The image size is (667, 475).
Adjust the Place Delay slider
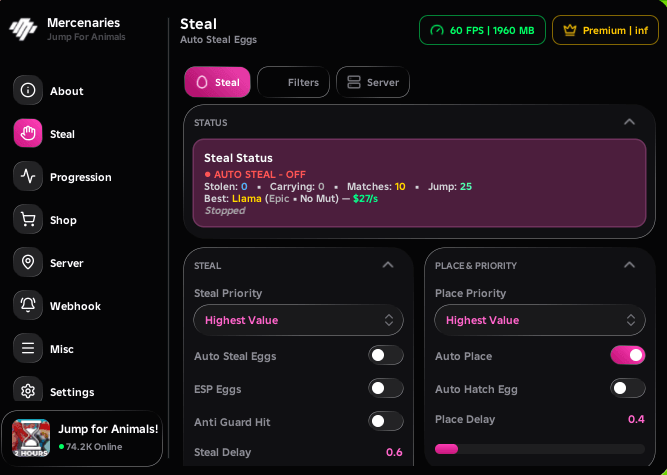pyautogui.click(x=540, y=449)
